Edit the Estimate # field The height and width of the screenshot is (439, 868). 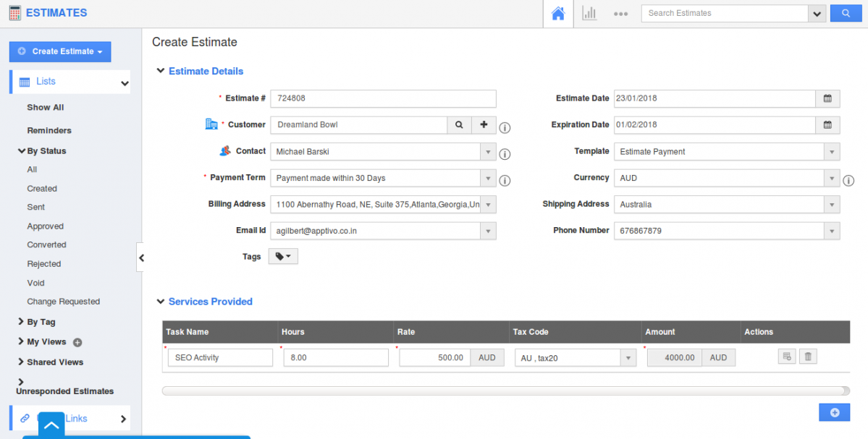click(383, 98)
